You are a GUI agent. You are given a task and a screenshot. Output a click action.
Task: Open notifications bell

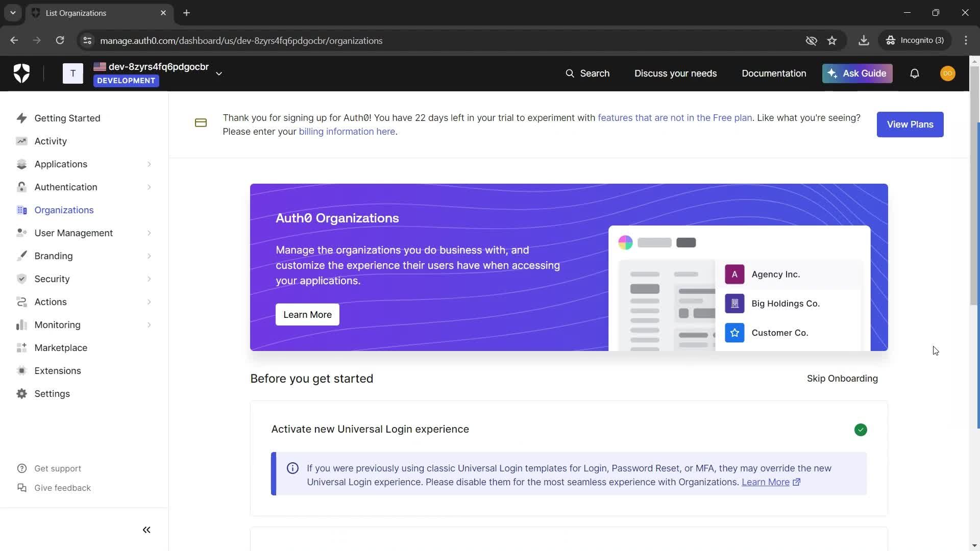pos(915,73)
